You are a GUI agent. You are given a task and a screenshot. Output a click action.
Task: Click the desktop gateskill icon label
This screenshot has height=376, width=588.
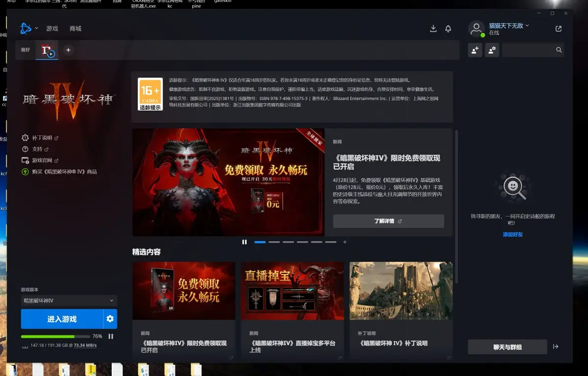click(x=223, y=1)
